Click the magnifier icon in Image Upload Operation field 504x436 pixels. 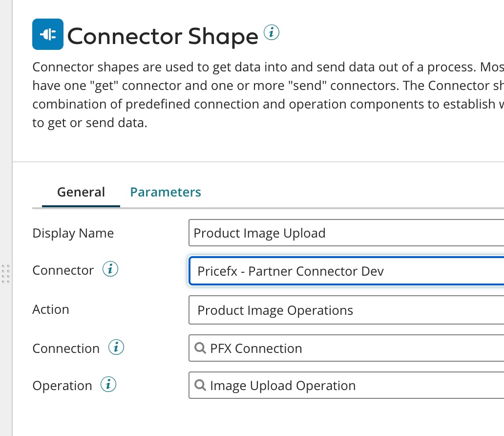200,385
